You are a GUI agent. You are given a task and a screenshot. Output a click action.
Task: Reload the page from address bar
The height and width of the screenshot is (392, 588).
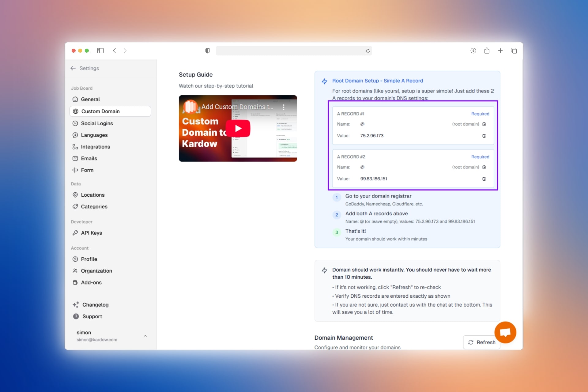click(368, 51)
